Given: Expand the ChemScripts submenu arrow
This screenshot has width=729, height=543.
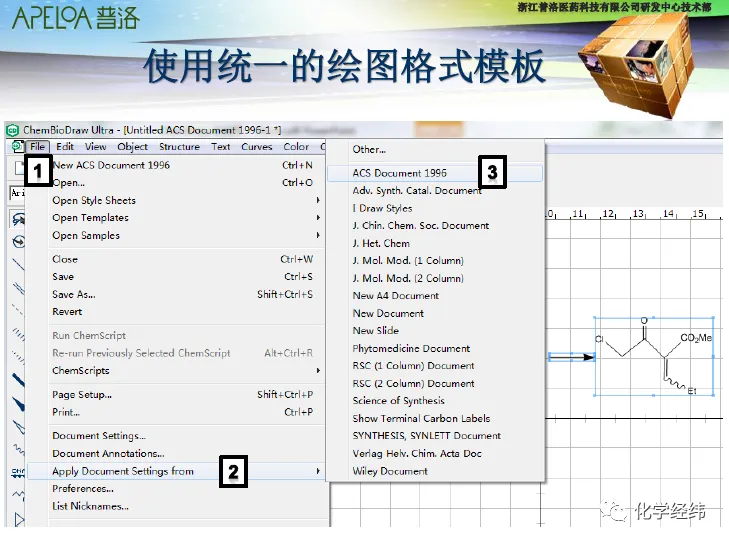Looking at the screenshot, I should click(318, 371).
